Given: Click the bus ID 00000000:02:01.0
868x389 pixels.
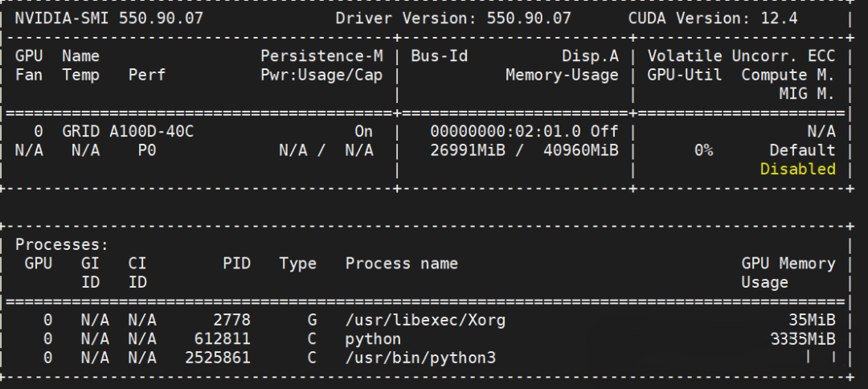Looking at the screenshot, I should pos(505,131).
